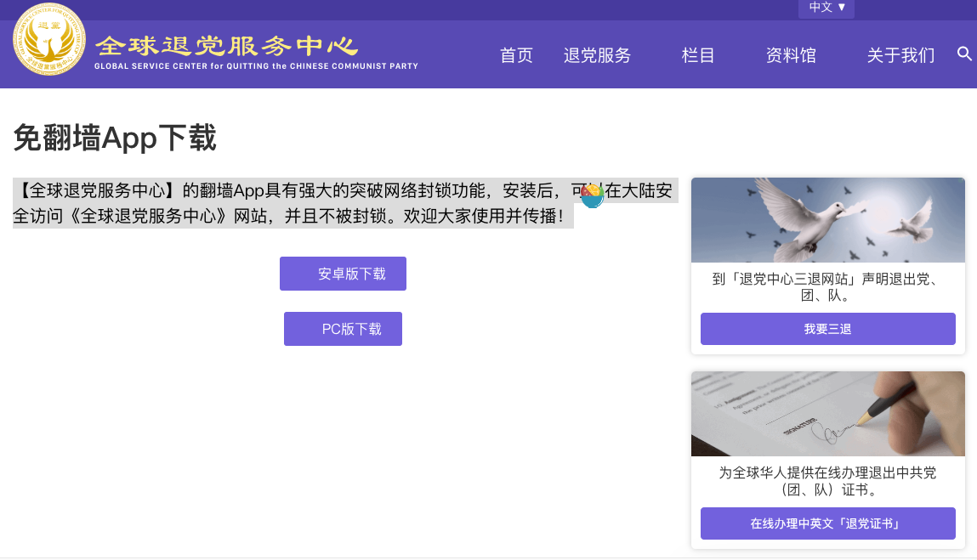
Task: Click the golden phoenix logo emblem
Action: (49, 40)
